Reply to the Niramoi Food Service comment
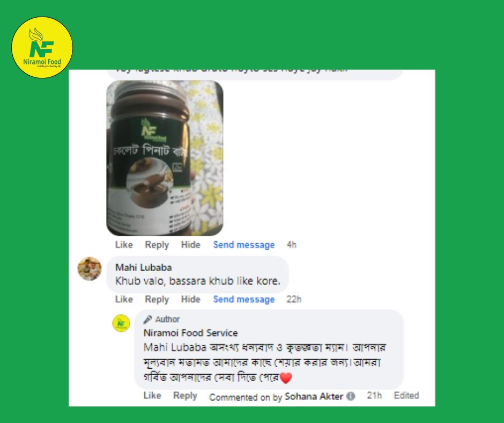Viewport: 504px width, 423px height. click(185, 395)
